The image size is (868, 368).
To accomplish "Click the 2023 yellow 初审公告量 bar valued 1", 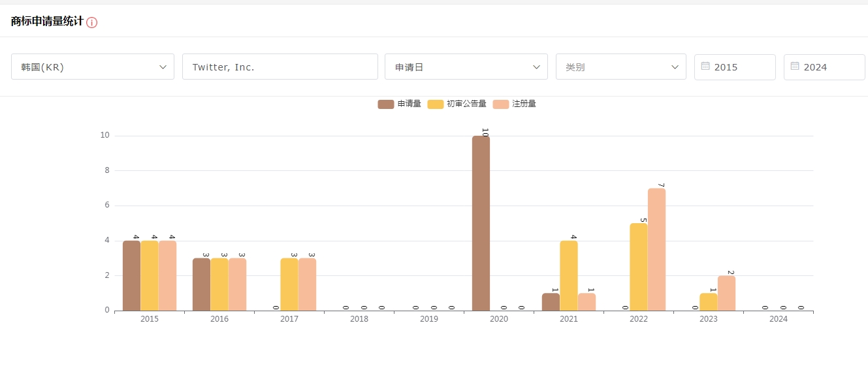I will click(709, 301).
